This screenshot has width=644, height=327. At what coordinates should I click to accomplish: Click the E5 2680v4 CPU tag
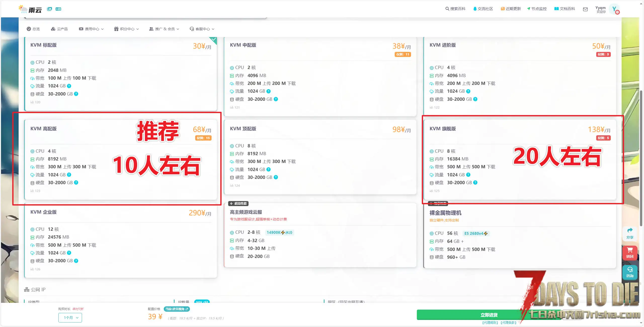click(476, 233)
